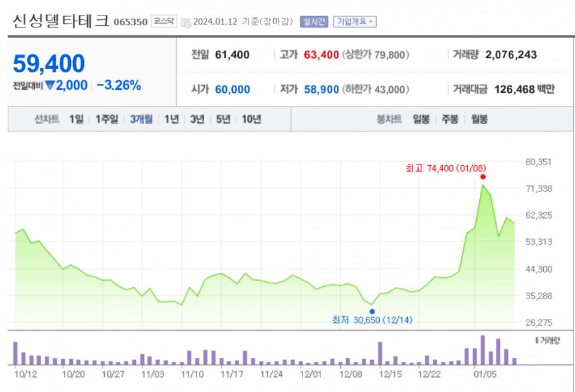The width and height of the screenshot is (575, 392).
Task: Switch to the 5년 chart range
Action: click(223, 119)
